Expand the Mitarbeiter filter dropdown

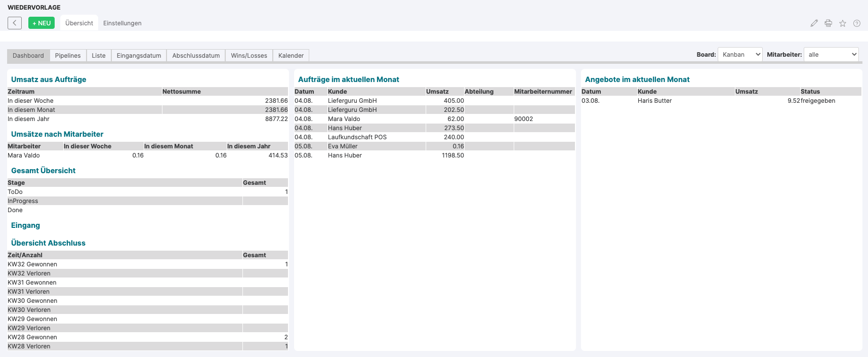pos(831,55)
